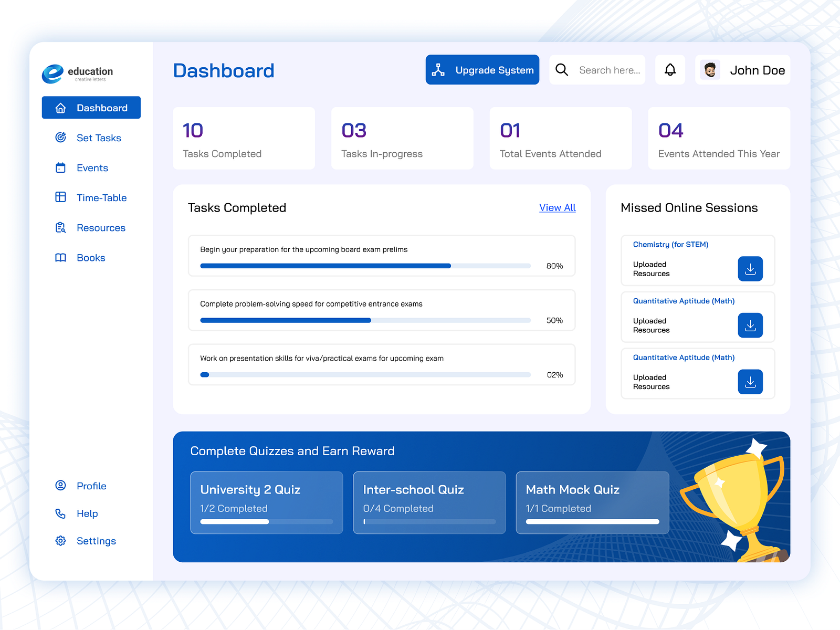Click the Settings gear icon
The height and width of the screenshot is (630, 840).
tap(60, 541)
